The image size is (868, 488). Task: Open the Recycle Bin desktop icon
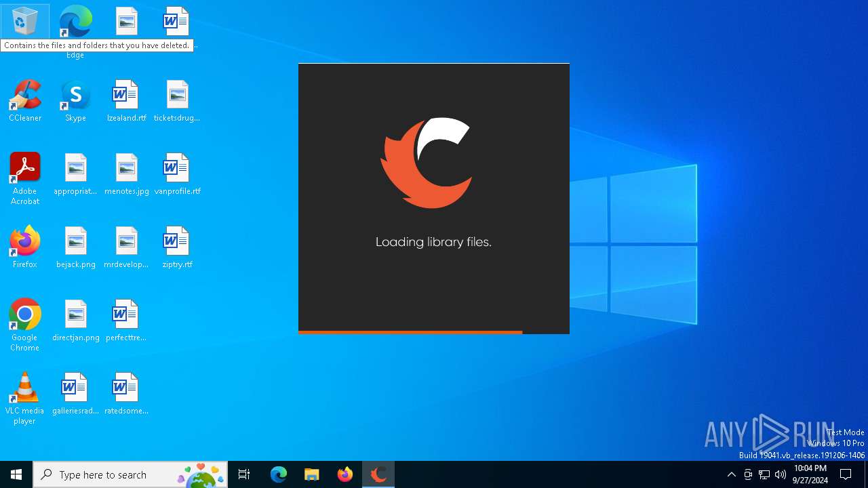pos(24,22)
